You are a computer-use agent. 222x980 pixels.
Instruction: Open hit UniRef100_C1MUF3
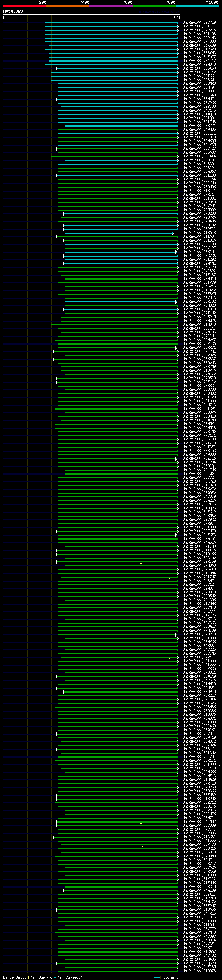coord(199,324)
